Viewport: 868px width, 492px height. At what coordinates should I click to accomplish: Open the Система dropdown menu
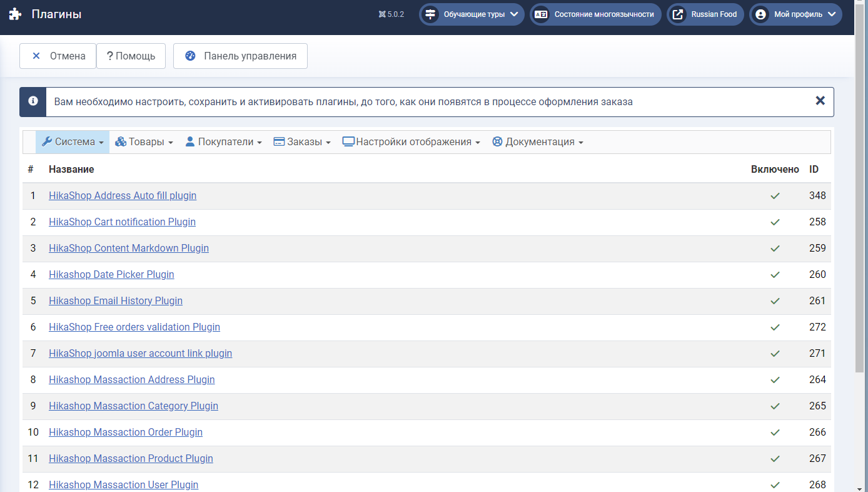[x=73, y=141]
